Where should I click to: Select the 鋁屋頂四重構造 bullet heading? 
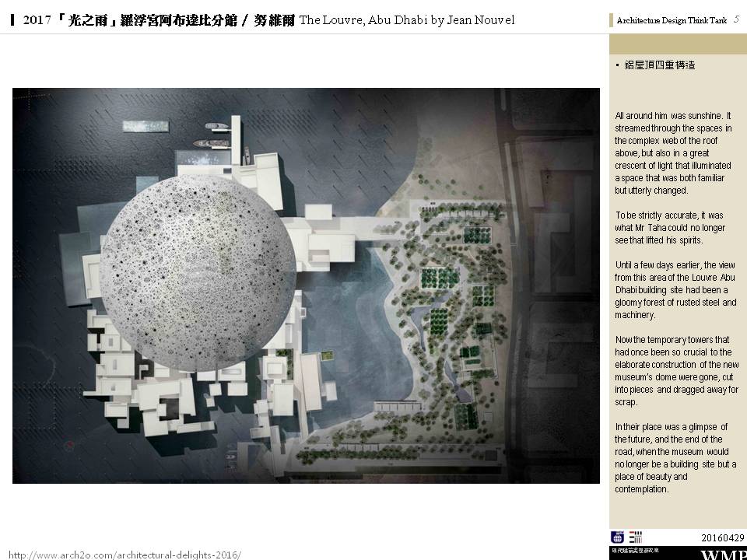pos(660,65)
